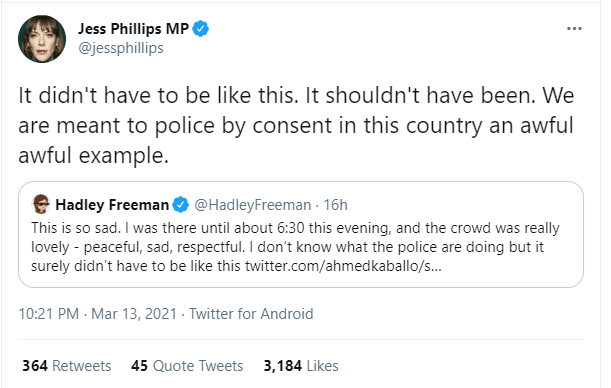Follow the twitter.com/ahmedkaballo link
This screenshot has width=611, height=388.
[343, 266]
